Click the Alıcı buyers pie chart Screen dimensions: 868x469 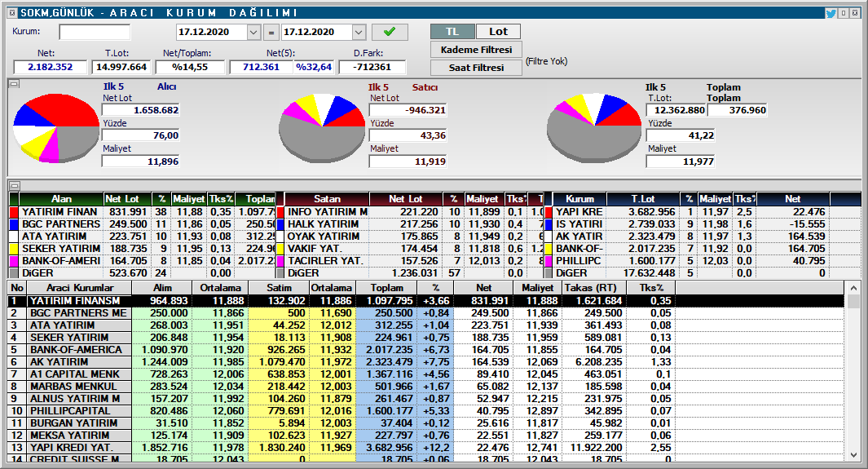pyautogui.click(x=55, y=128)
